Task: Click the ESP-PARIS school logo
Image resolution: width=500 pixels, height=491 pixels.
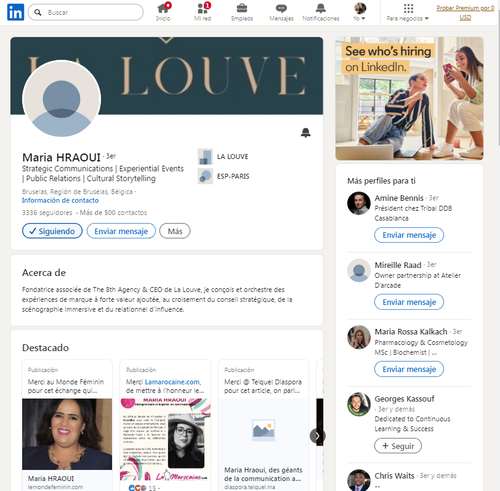Action: point(205,176)
